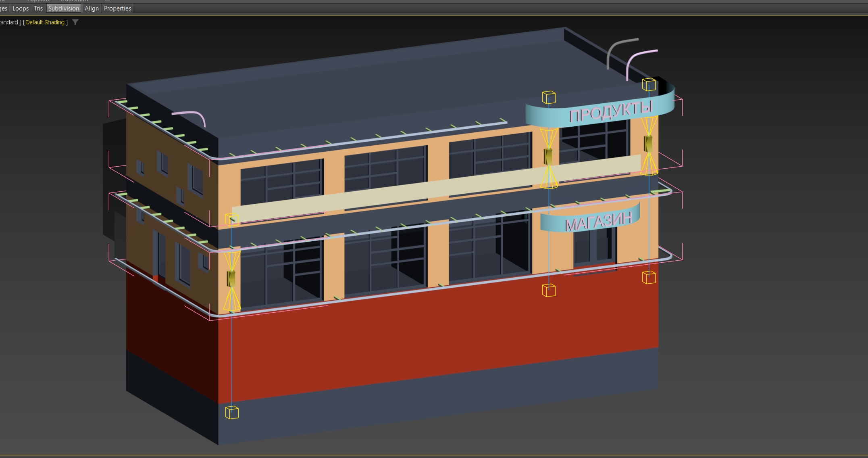Open the Loops ribbon tab
The height and width of the screenshot is (458, 868).
tap(21, 8)
